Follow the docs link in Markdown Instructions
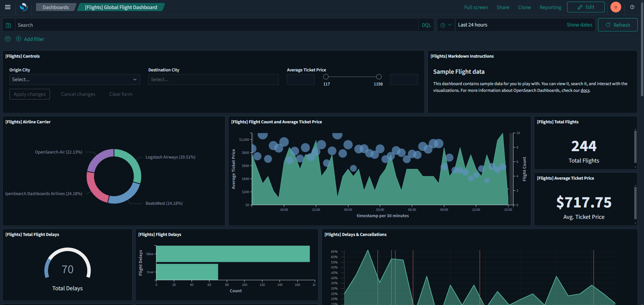 585,90
